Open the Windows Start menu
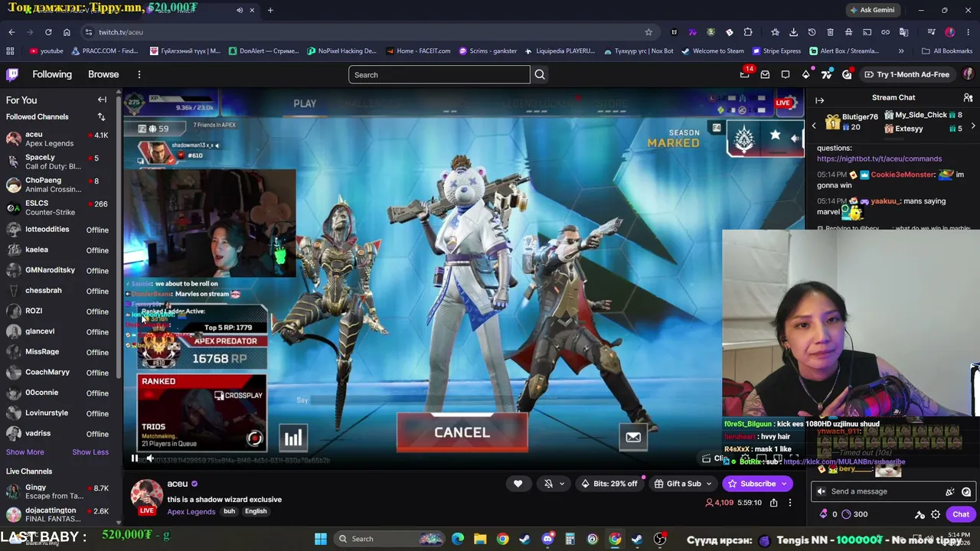This screenshot has height=551, width=980. point(321,539)
